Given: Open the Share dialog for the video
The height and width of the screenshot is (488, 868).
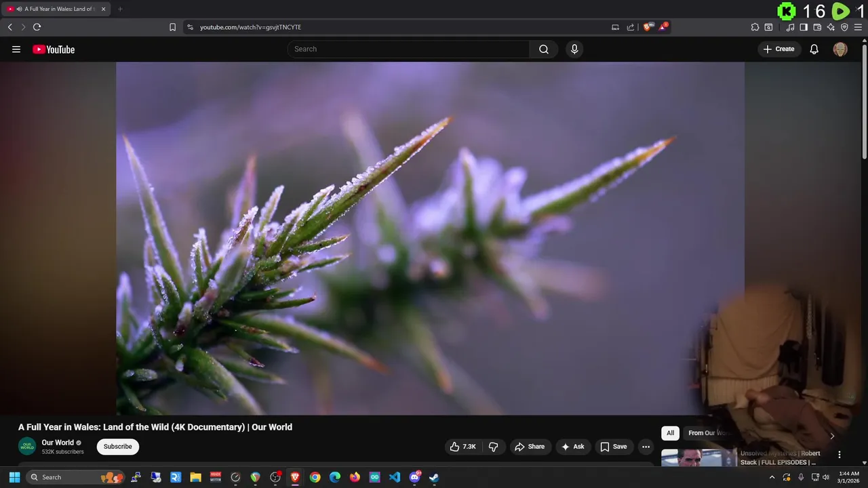Looking at the screenshot, I should pyautogui.click(x=530, y=447).
